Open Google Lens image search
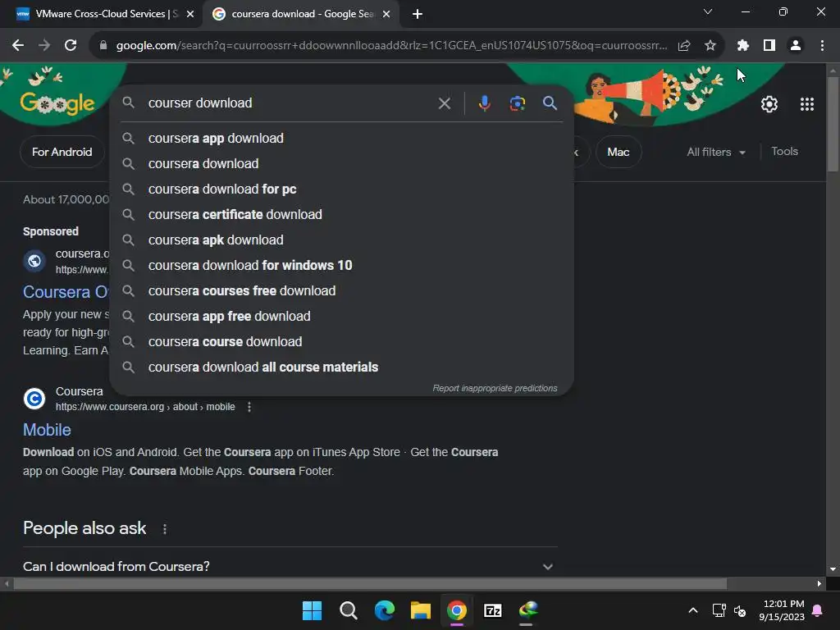 pos(517,103)
